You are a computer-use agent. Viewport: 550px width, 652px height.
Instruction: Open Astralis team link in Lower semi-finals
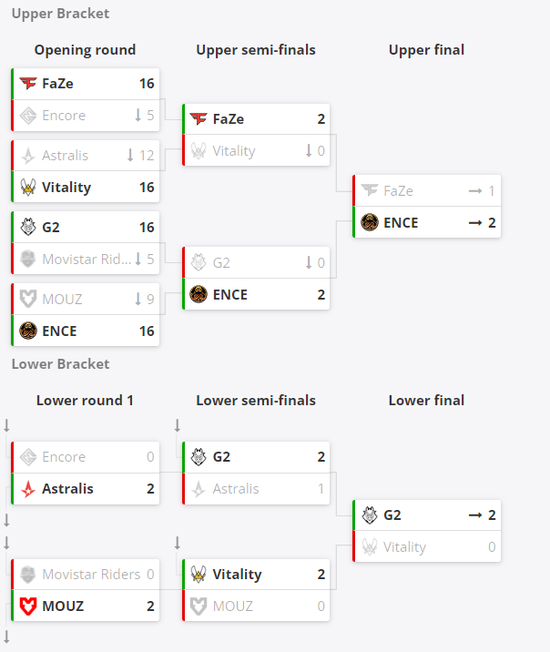coord(236,489)
